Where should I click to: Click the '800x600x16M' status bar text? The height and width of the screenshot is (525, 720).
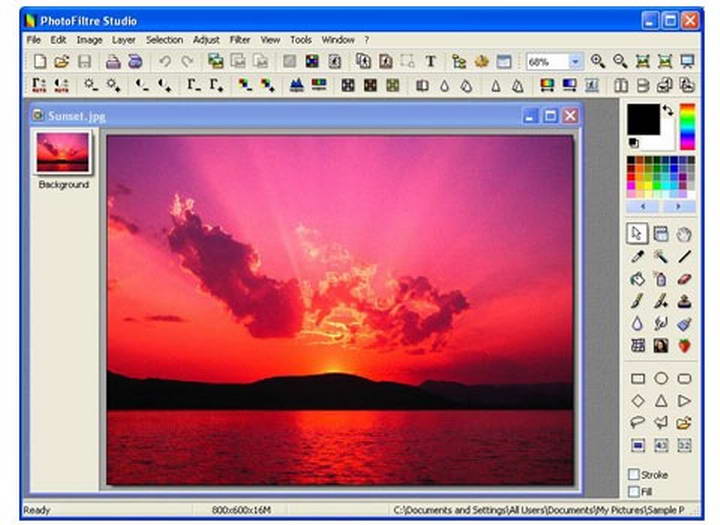tap(242, 510)
